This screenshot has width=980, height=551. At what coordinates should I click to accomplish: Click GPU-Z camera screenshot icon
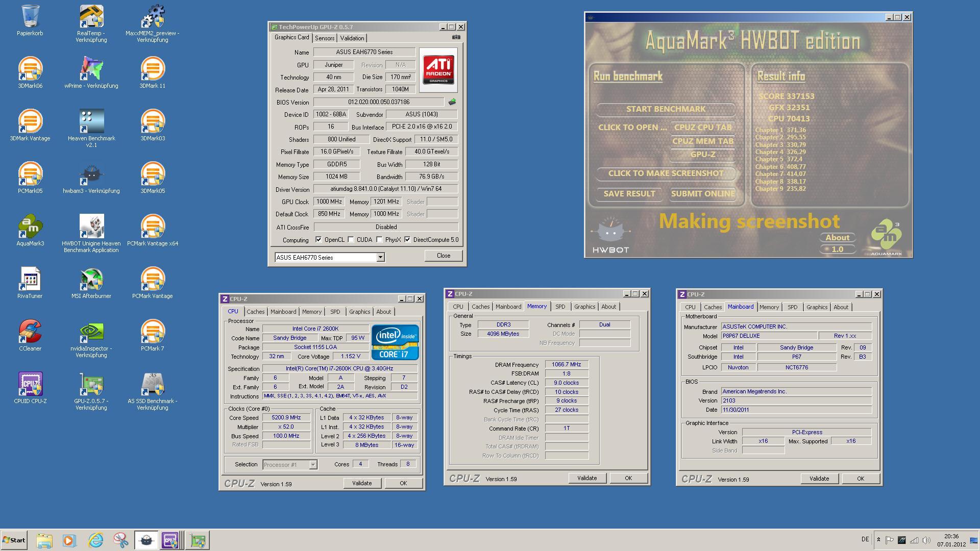point(456,37)
